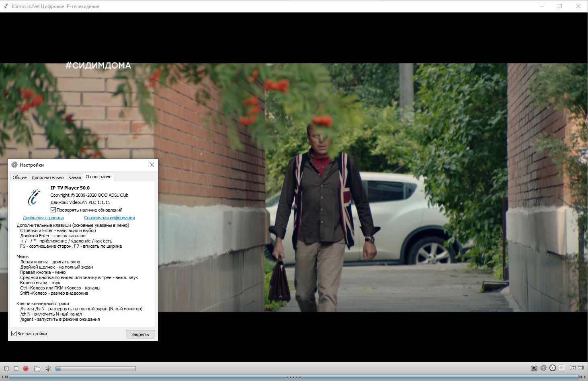
Task: Click the Движок: VideoLAN VLC 1.1.11 line
Action: 80,202
